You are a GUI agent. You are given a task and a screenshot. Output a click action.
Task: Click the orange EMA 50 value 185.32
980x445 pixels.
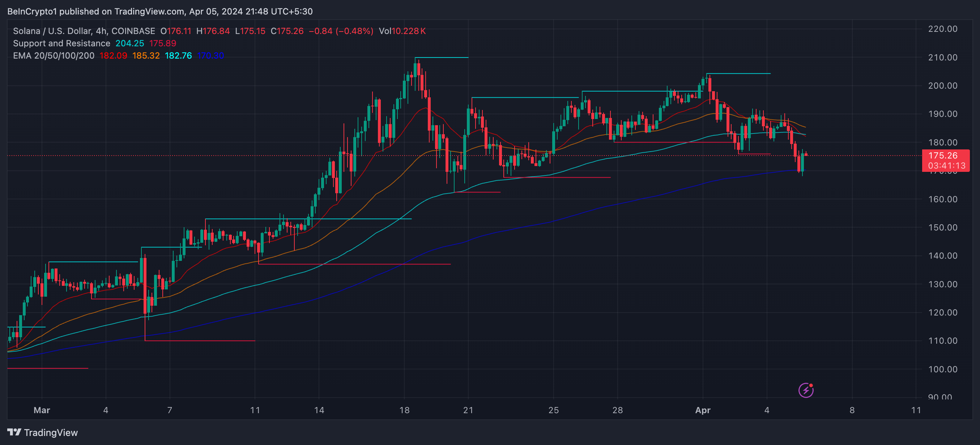(x=146, y=56)
